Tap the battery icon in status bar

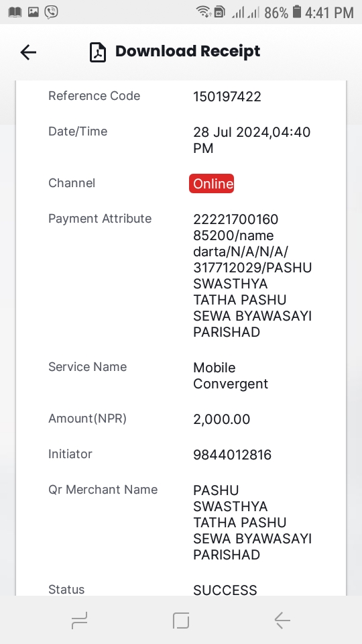tap(297, 12)
